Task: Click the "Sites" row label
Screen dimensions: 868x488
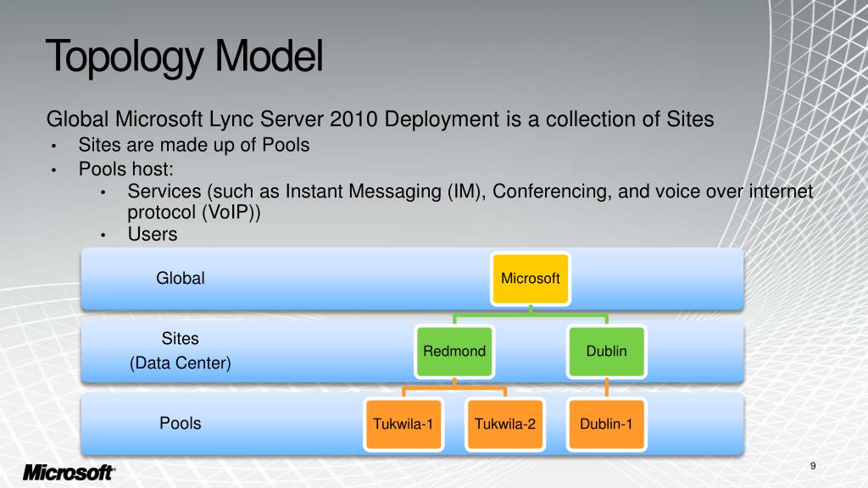Action: tap(180, 338)
